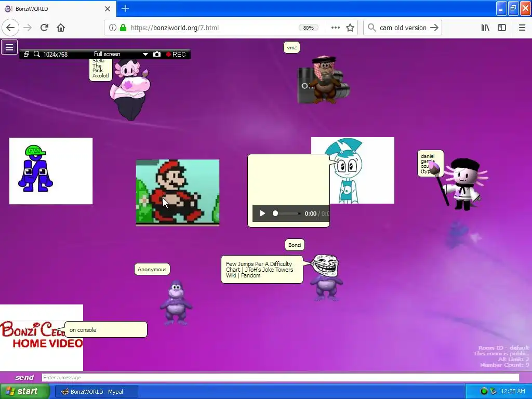Toggle the sidebar view icon

(502, 28)
